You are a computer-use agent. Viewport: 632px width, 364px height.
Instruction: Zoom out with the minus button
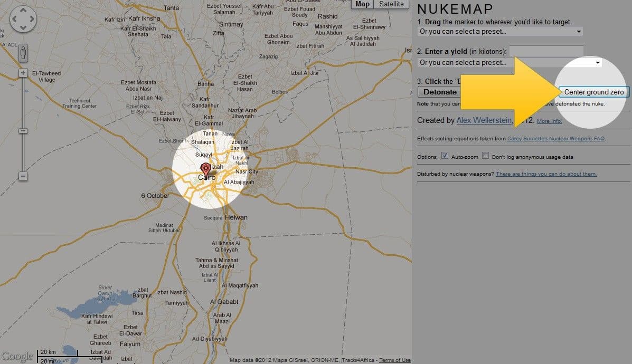point(23,176)
